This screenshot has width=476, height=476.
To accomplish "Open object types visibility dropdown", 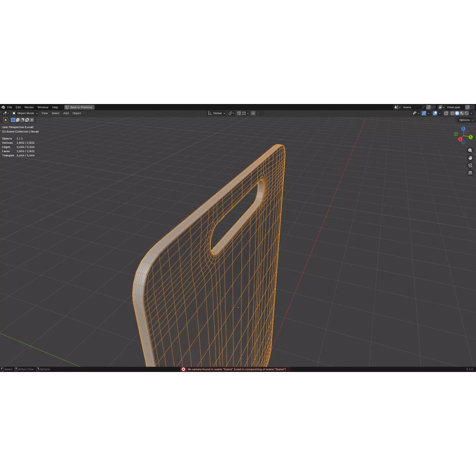I will pos(416,113).
